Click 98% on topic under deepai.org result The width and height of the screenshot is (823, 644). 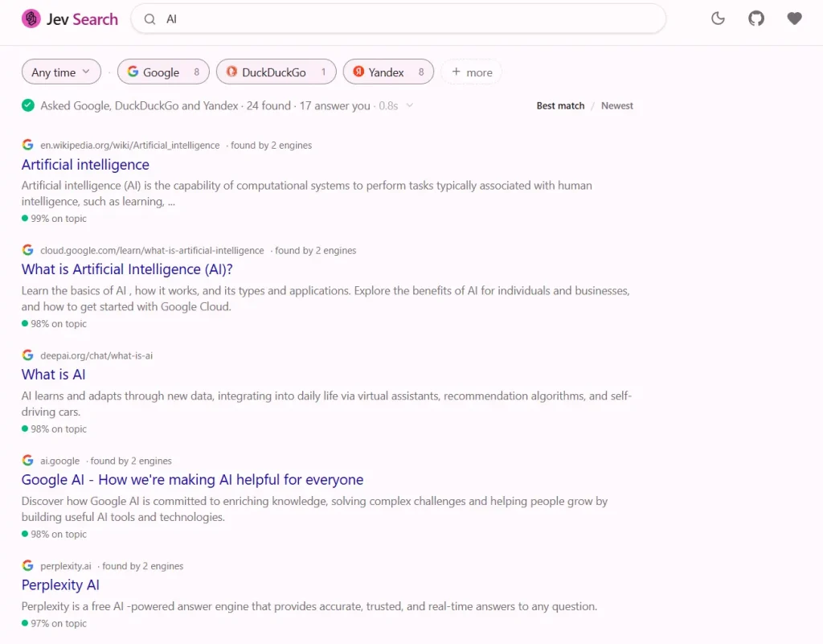pyautogui.click(x=54, y=429)
